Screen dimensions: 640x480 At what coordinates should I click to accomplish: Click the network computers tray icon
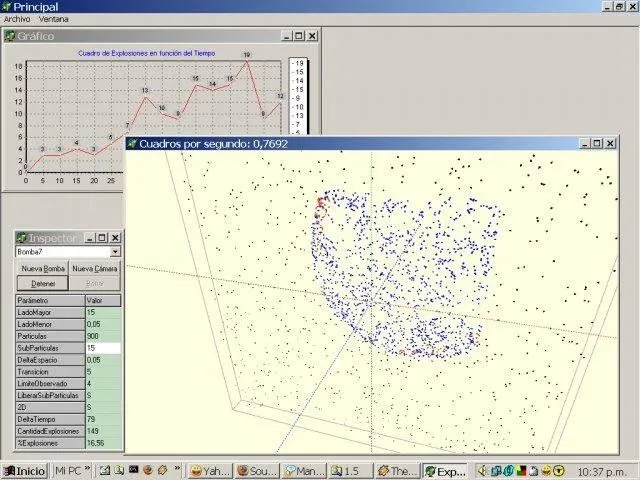[496, 471]
